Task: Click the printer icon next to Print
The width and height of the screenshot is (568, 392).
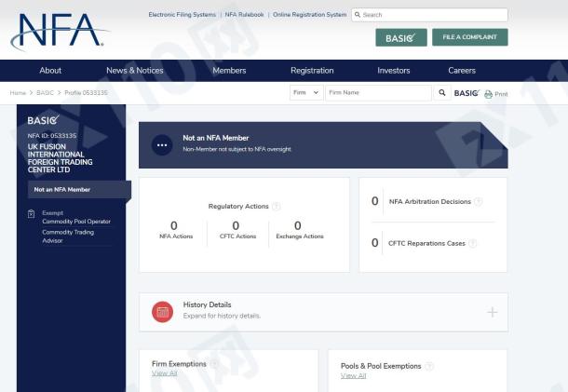Action: click(488, 94)
